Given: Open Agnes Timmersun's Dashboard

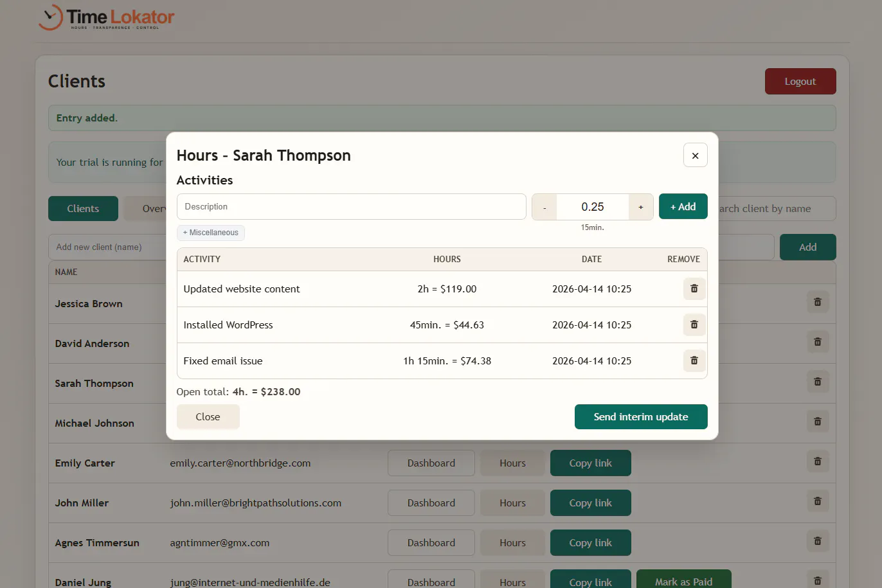Looking at the screenshot, I should tap(431, 542).
